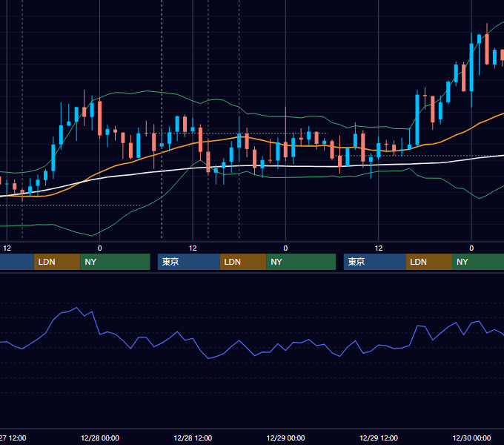Click the 12/30 00:00 date label
The width and height of the screenshot is (504, 445).
(x=471, y=438)
